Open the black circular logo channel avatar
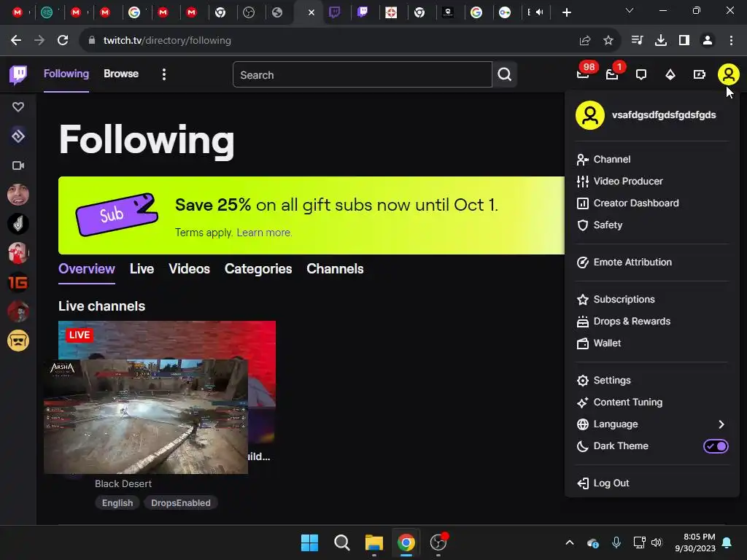The width and height of the screenshot is (747, 560). click(18, 224)
